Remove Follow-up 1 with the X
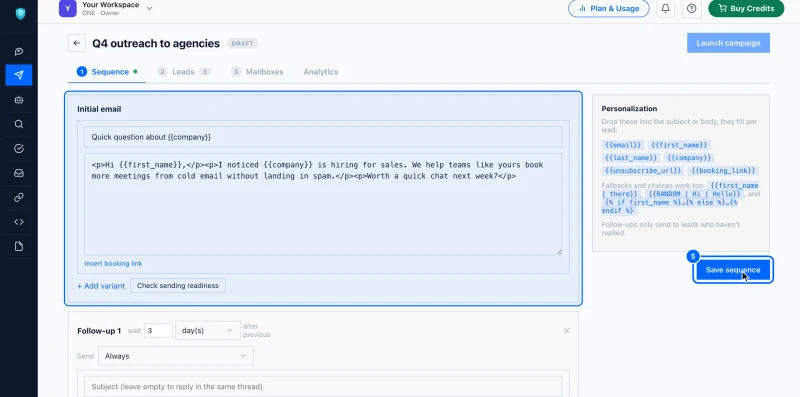 (x=566, y=331)
